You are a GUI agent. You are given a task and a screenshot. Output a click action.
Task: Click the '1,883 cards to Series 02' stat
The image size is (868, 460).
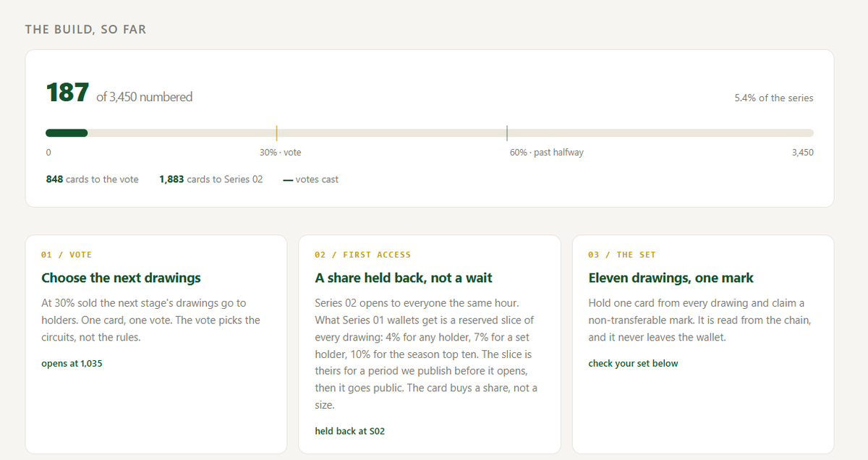[211, 179]
